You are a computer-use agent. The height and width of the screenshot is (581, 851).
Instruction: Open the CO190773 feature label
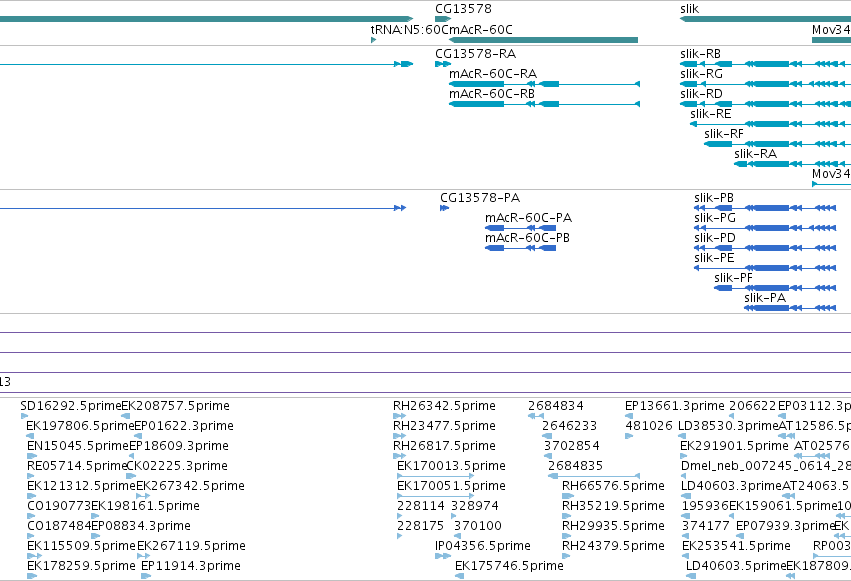tap(59, 506)
